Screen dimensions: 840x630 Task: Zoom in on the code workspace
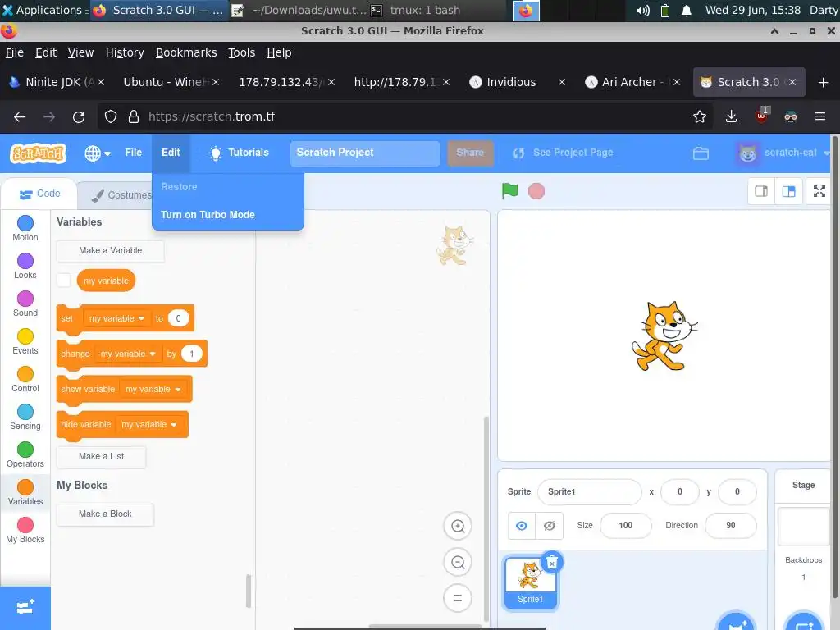click(x=458, y=526)
